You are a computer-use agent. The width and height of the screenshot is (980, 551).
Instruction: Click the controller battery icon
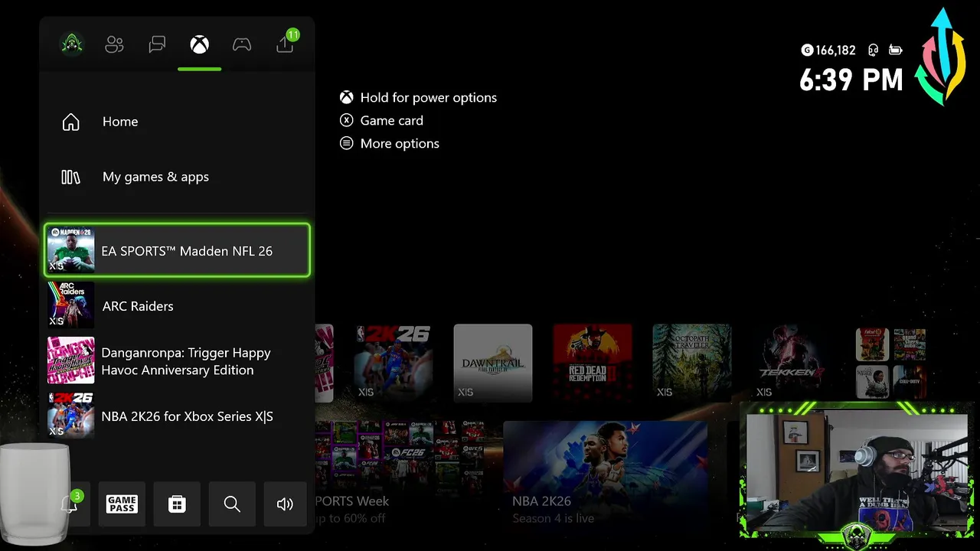click(895, 51)
